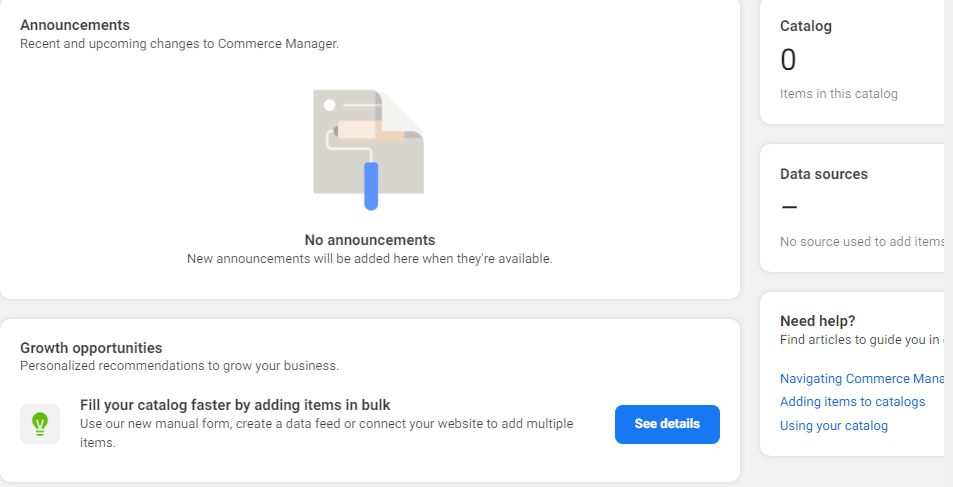Click the Personalized recommendations subtitle
This screenshot has width=953, height=487.
pyautogui.click(x=179, y=366)
